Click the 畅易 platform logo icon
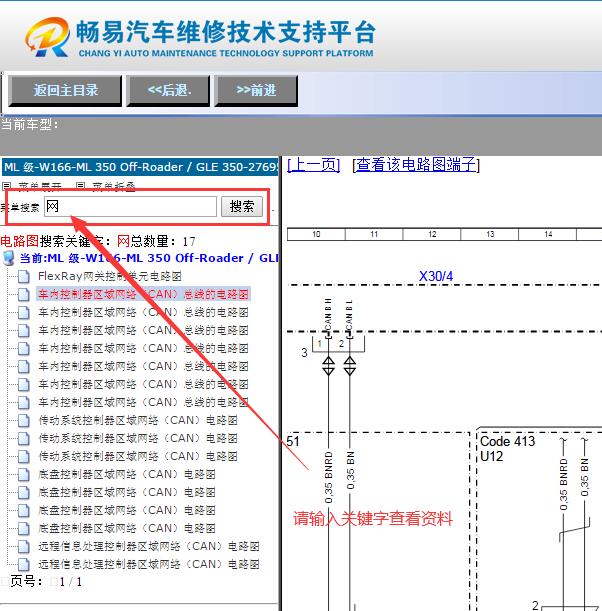 48,37
